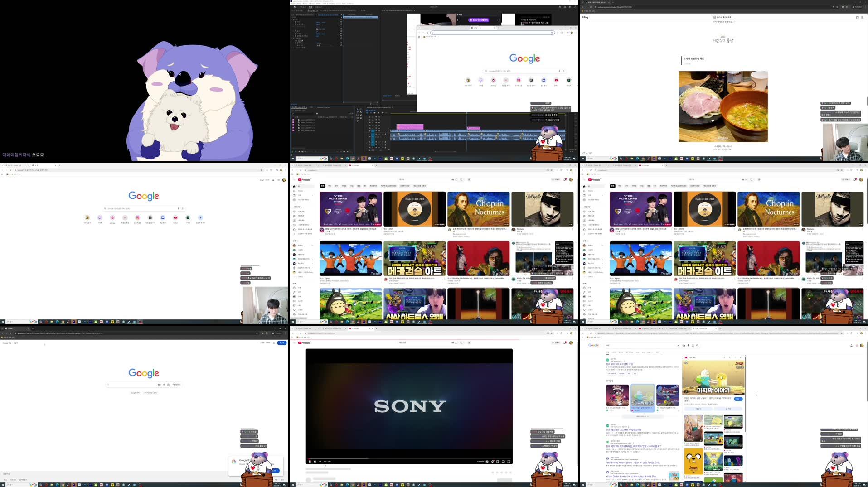Click the create button in Sony video frame
Screen dimensions: 868x487
coord(556,342)
